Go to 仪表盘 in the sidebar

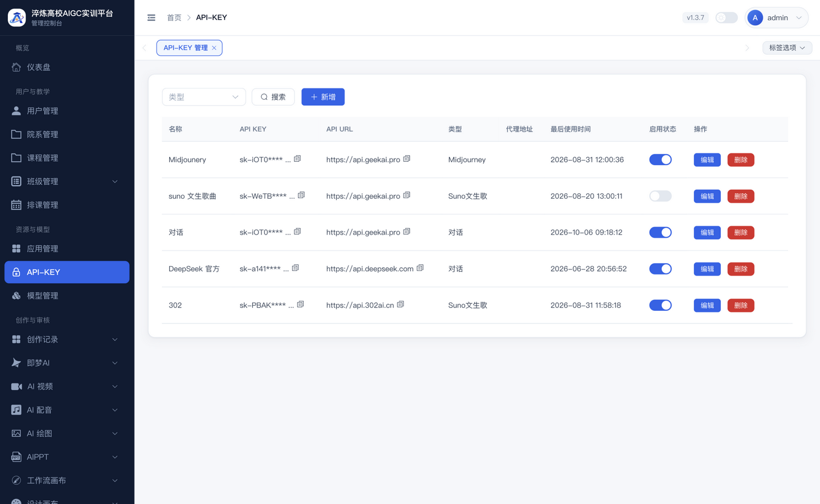click(67, 67)
